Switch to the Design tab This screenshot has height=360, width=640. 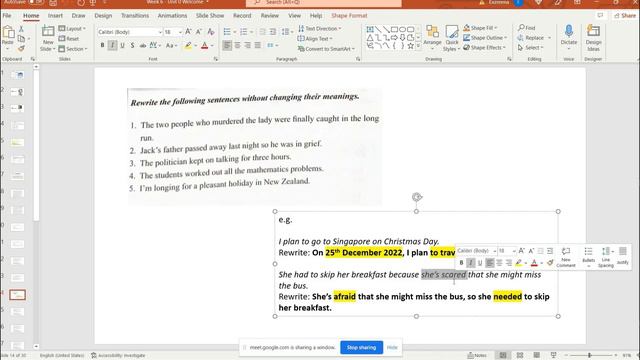(103, 16)
